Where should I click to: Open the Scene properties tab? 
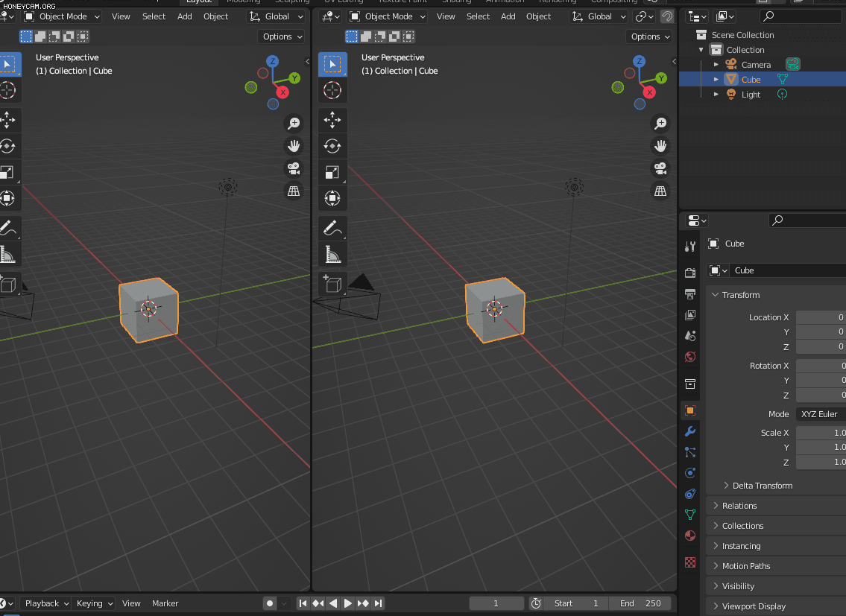pos(690,335)
